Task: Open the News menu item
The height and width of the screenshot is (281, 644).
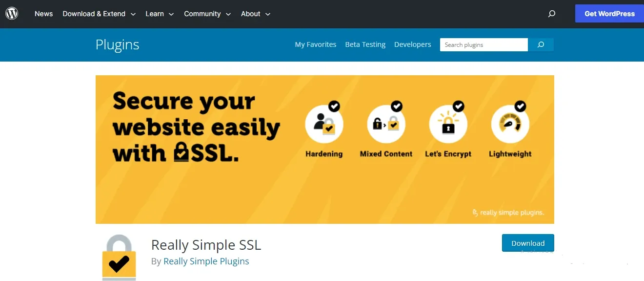Action: (43, 14)
